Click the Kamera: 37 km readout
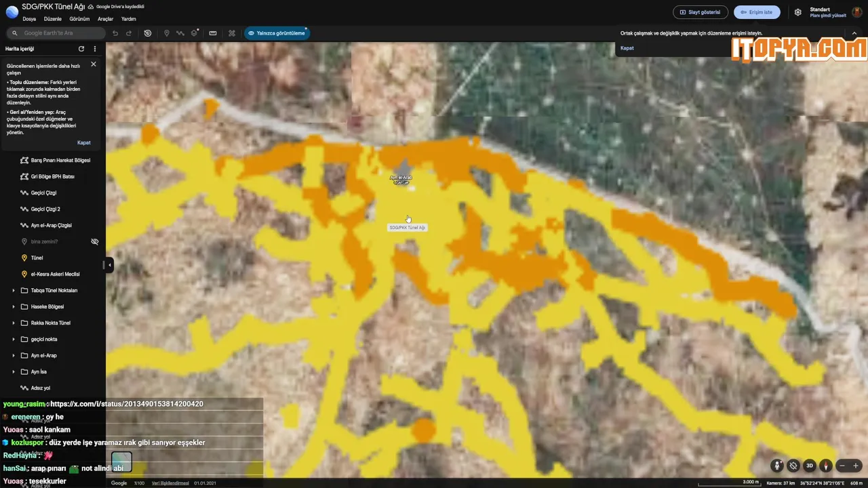 (x=781, y=483)
